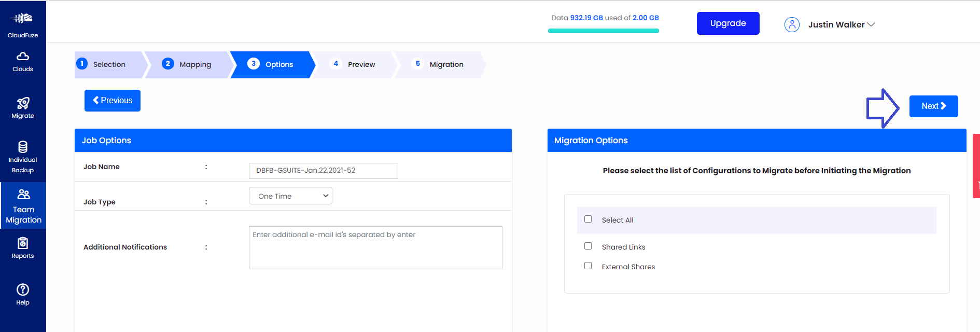Click the Shared Links label text
The height and width of the screenshot is (332, 980).
[624, 247]
